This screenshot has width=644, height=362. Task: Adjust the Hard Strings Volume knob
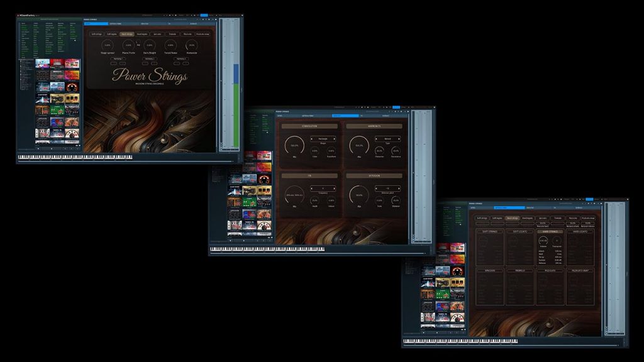[x=543, y=241]
